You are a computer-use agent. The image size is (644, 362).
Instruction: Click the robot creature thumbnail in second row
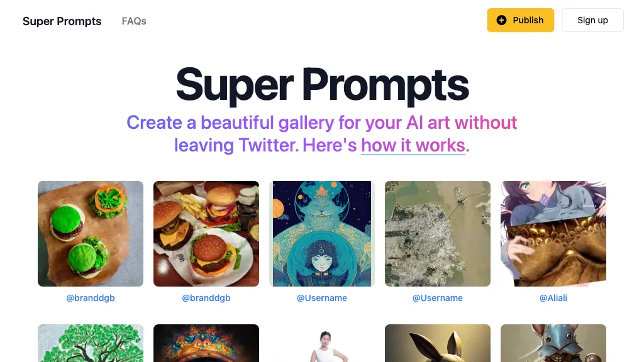(552, 343)
